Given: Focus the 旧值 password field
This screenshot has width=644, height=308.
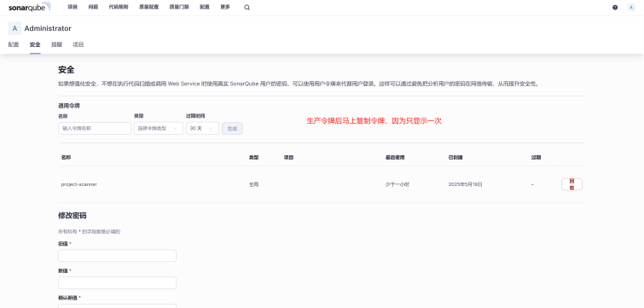Looking at the screenshot, I should tap(117, 255).
